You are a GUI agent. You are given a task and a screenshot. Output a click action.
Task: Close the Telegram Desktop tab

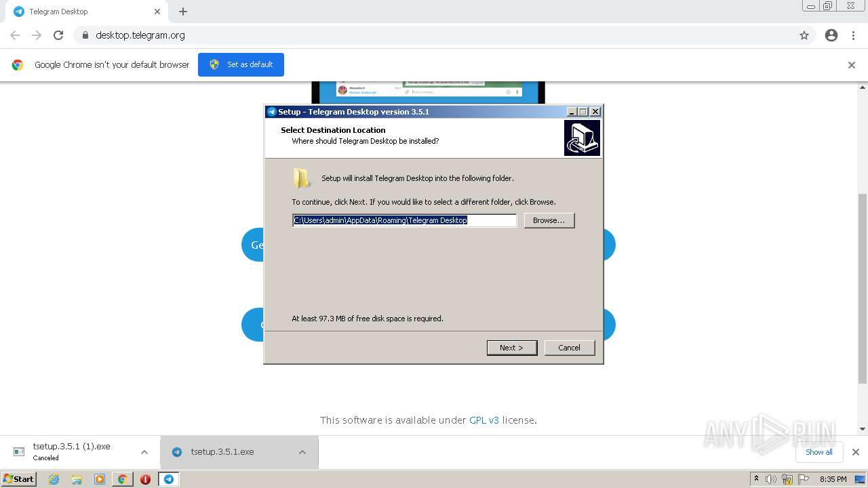[x=157, y=12]
